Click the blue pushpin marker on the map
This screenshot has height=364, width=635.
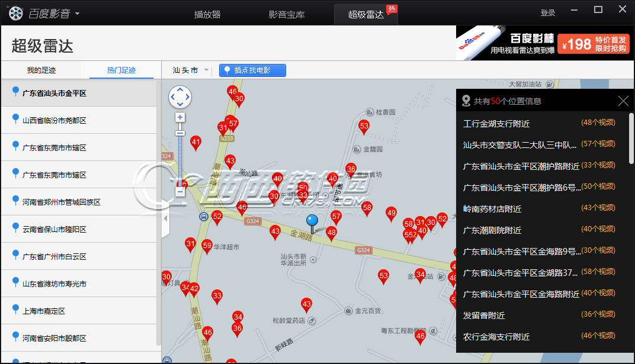click(x=312, y=223)
